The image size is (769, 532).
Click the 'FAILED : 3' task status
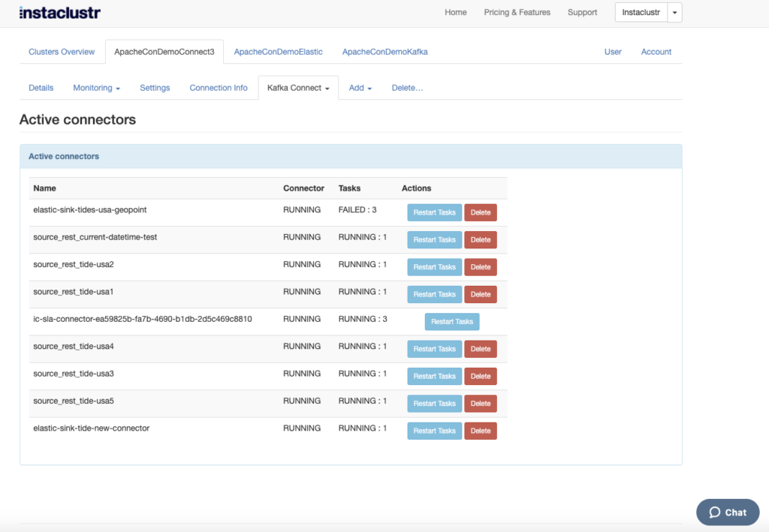coord(357,209)
